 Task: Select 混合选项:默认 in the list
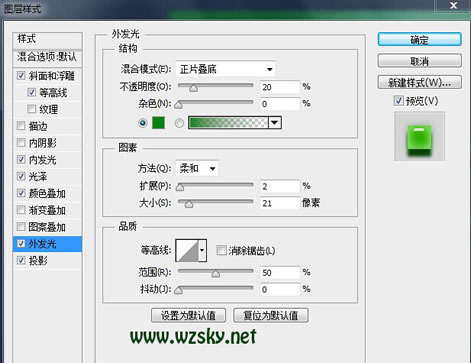pos(47,57)
